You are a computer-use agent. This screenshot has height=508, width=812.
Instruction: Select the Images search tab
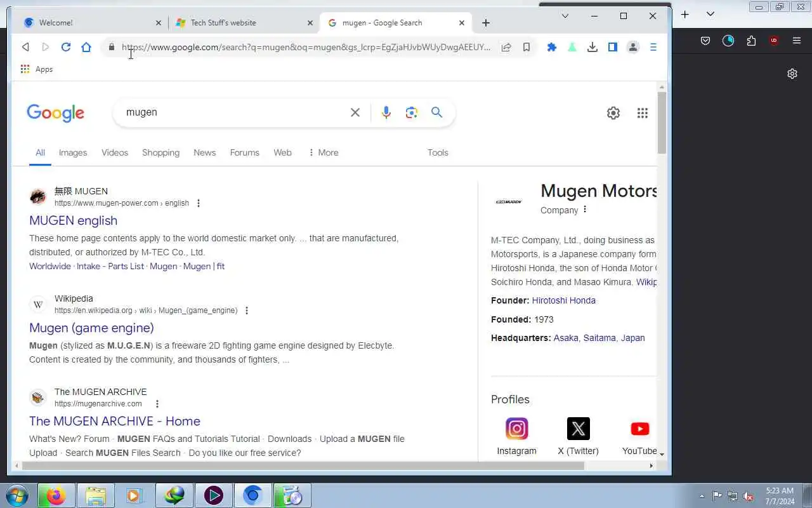tap(73, 152)
